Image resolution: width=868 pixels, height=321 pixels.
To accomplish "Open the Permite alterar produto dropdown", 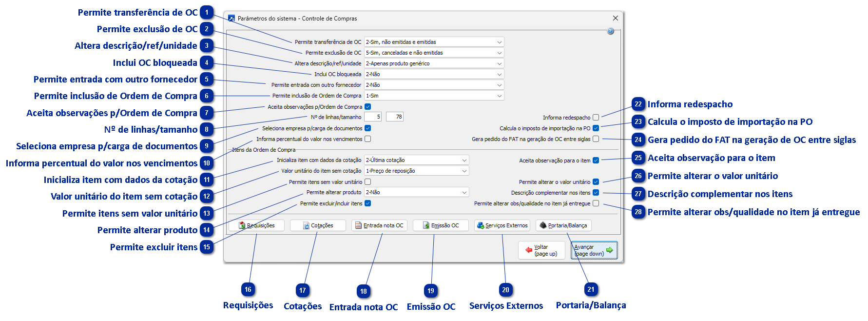I will click(x=416, y=192).
